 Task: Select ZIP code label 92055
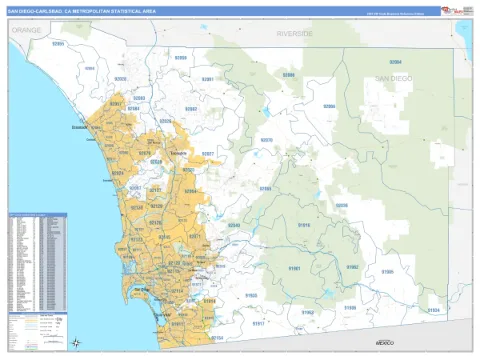(x=58, y=44)
